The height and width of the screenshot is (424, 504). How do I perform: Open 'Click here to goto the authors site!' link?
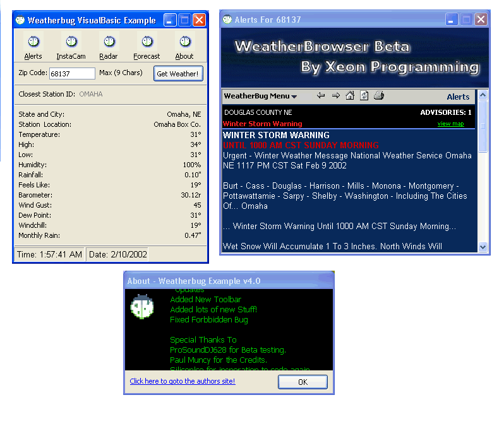pyautogui.click(x=183, y=381)
